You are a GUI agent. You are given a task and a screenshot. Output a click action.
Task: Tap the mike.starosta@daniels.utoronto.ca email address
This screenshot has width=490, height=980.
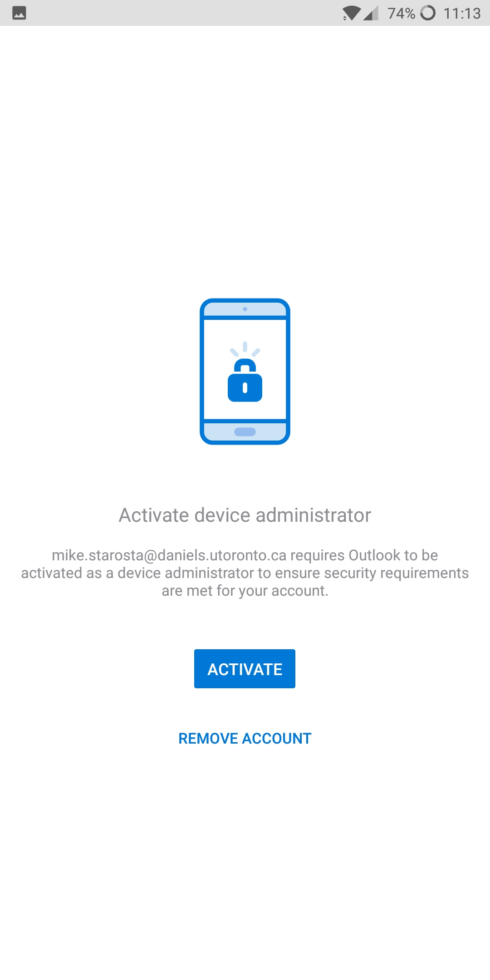(x=169, y=555)
